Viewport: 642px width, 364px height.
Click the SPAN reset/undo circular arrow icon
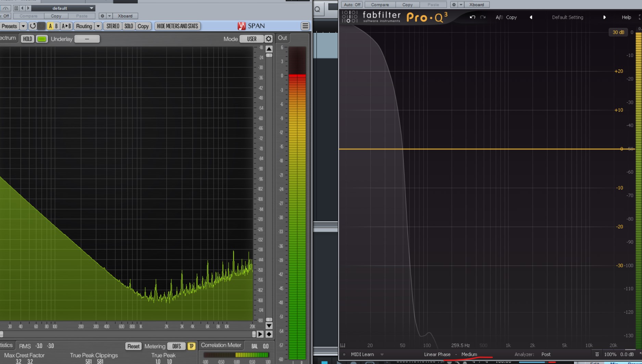[33, 26]
